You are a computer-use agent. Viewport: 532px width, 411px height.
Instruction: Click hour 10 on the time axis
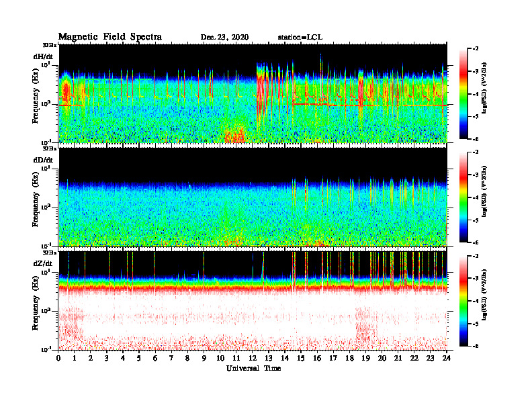click(x=220, y=359)
